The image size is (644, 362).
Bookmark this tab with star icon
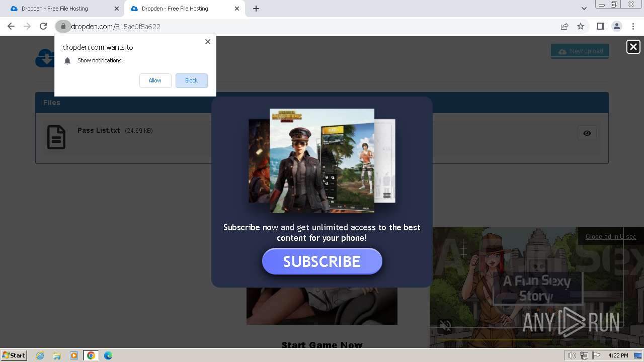tap(581, 26)
